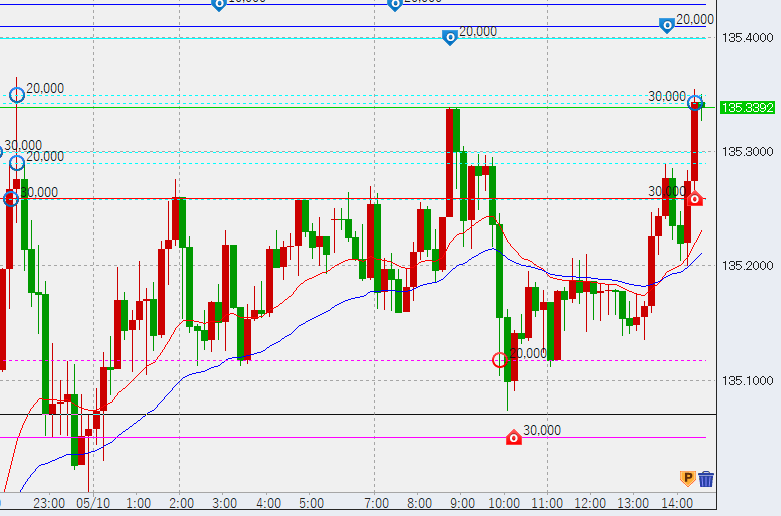Select the top-right blue shield marker labeled 20,000
The height and width of the screenshot is (516, 781).
point(667,25)
